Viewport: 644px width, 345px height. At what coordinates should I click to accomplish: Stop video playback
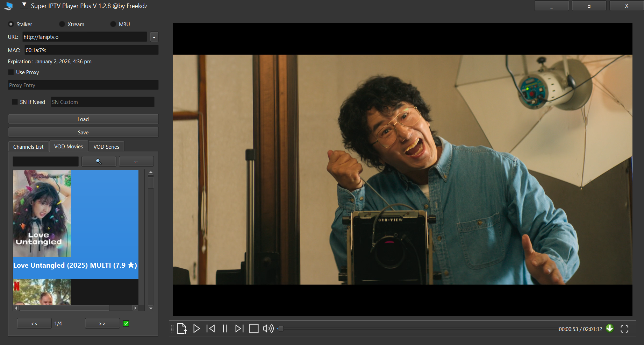[x=254, y=329]
